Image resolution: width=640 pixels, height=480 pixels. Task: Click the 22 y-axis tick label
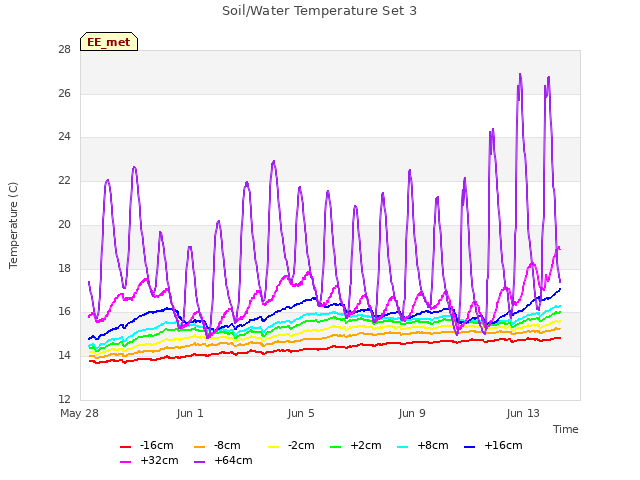point(64,180)
